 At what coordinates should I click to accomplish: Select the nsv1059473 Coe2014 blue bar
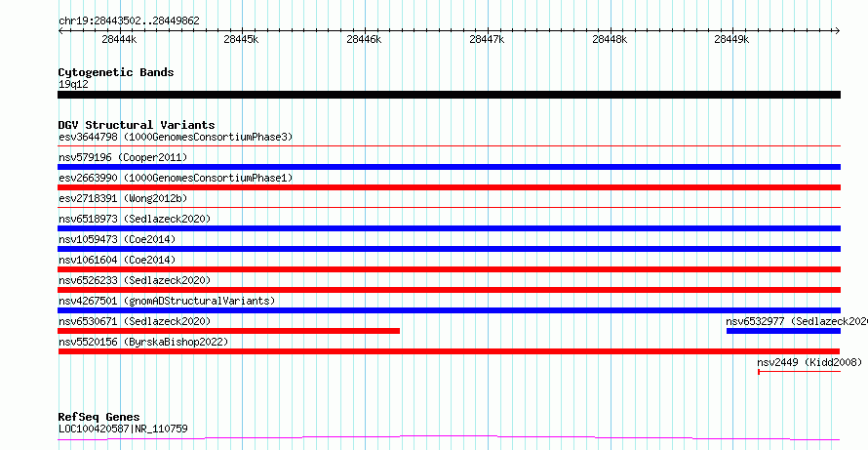point(449,249)
